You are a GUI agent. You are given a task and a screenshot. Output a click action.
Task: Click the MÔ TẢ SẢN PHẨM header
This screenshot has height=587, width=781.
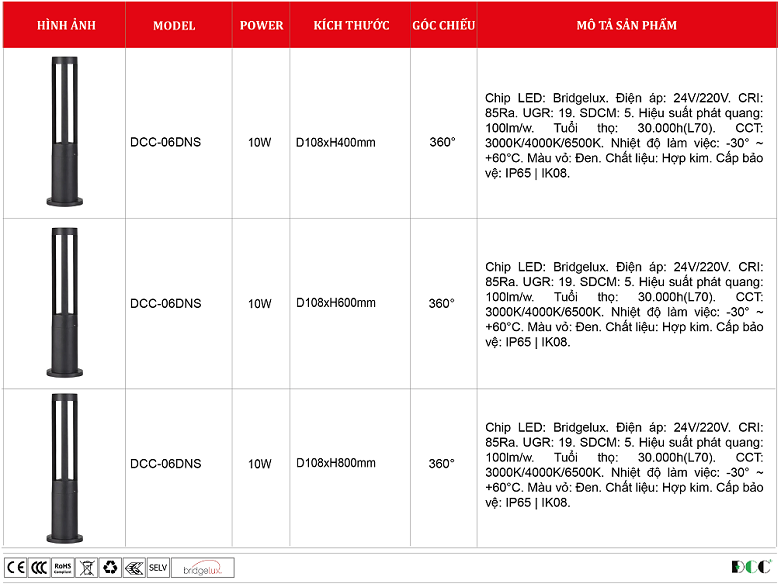tap(627, 25)
